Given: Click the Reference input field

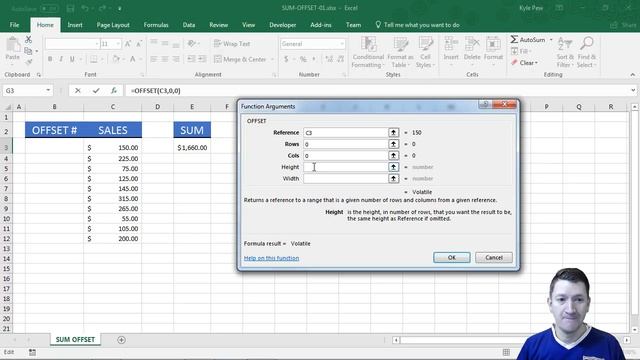Looking at the screenshot, I should point(346,133).
